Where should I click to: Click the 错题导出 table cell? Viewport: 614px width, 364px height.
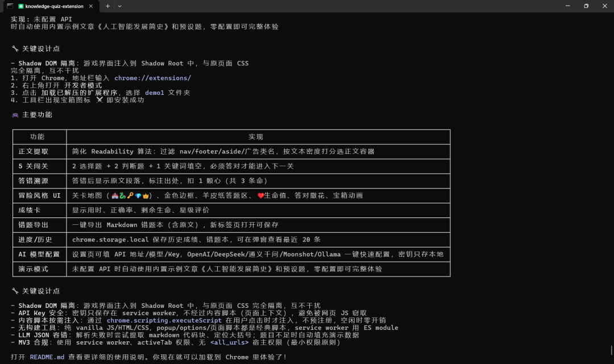pos(40,225)
